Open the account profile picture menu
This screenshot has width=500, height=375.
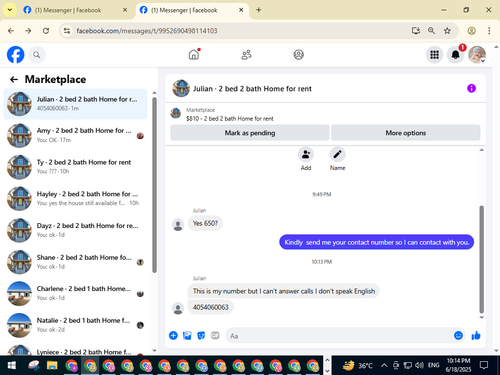pos(477,55)
